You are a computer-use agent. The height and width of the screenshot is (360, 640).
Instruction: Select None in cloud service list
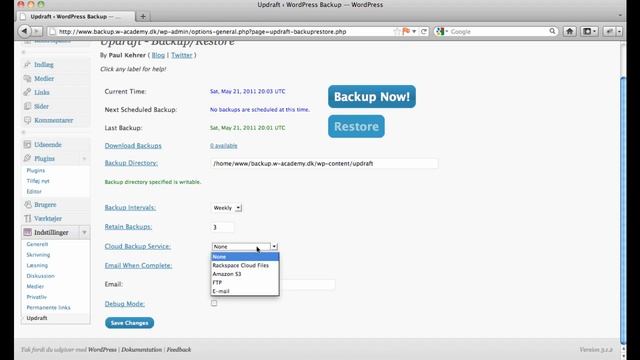point(245,257)
